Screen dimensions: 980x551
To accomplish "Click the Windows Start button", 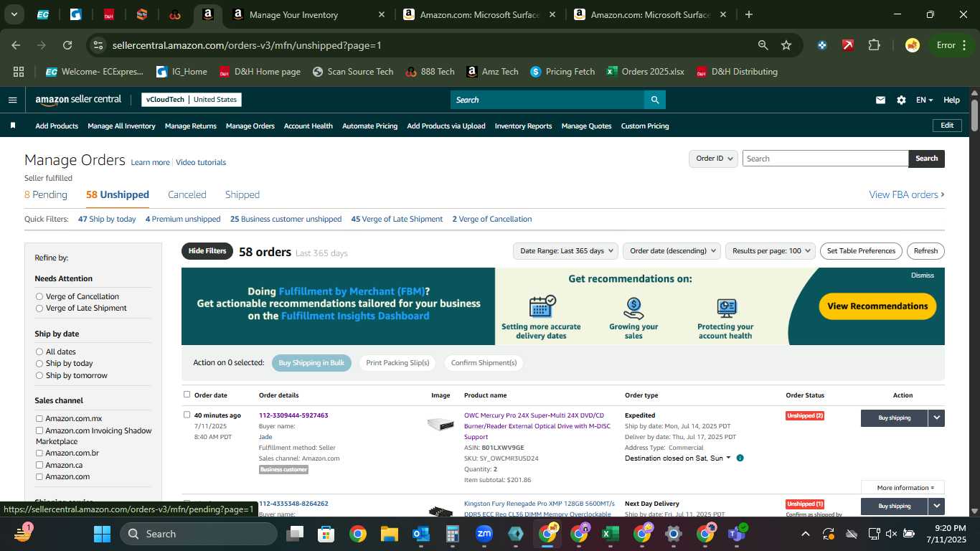I will [102, 534].
